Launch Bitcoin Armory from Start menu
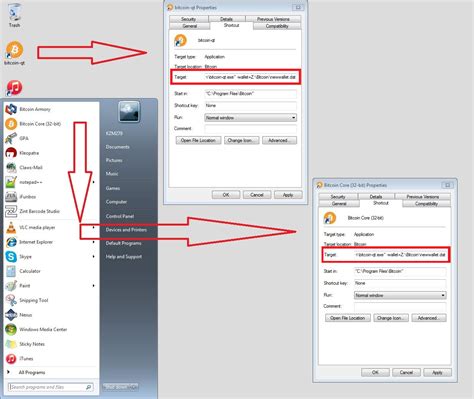This screenshot has height=399, width=474. pyautogui.click(x=35, y=109)
